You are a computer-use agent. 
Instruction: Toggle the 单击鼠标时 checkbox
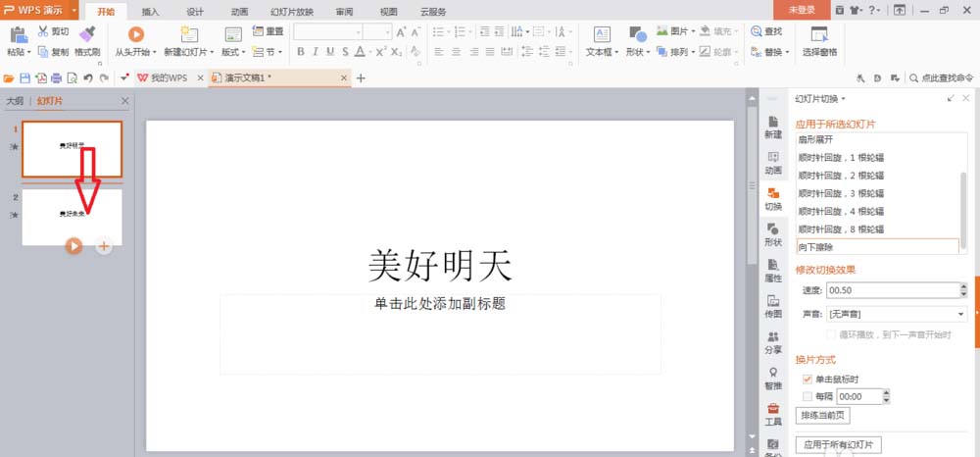pyautogui.click(x=807, y=380)
